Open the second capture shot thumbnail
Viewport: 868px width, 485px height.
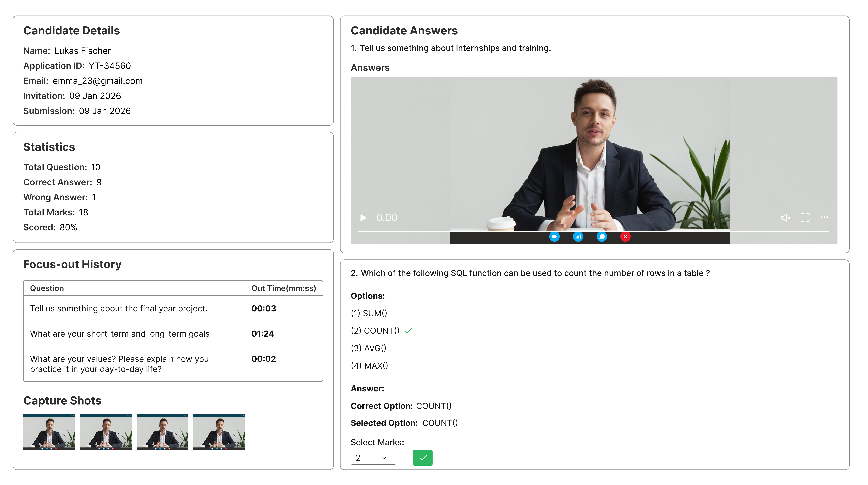coord(106,432)
